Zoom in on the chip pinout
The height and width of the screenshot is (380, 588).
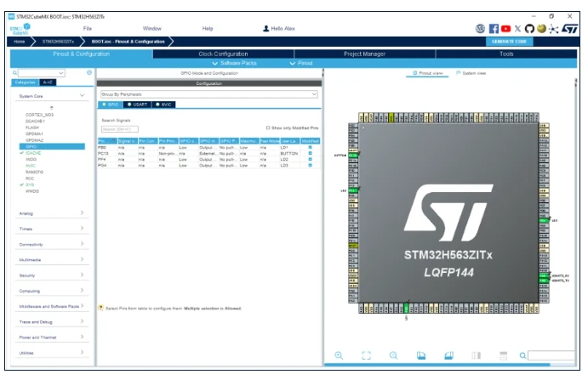point(339,355)
